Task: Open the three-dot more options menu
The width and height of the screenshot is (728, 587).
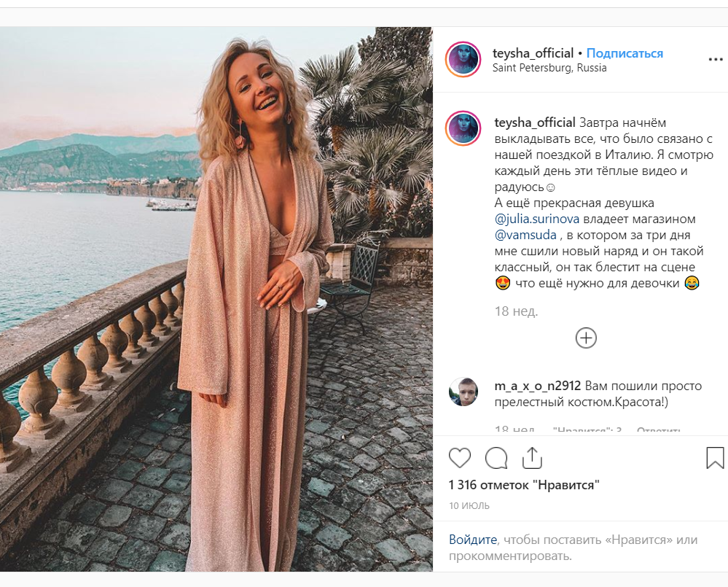Action: (715, 60)
